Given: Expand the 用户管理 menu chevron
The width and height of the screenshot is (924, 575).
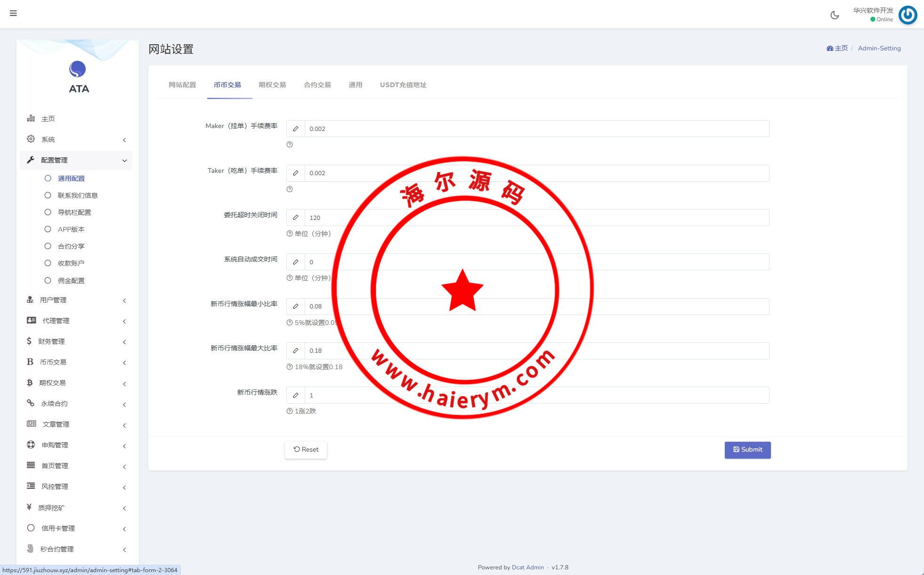Looking at the screenshot, I should click(x=124, y=300).
